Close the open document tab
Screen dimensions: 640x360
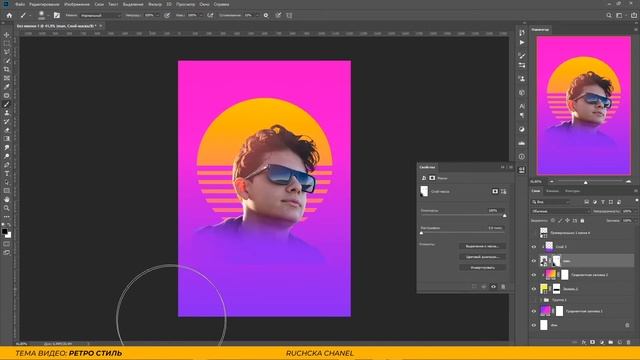click(101, 26)
